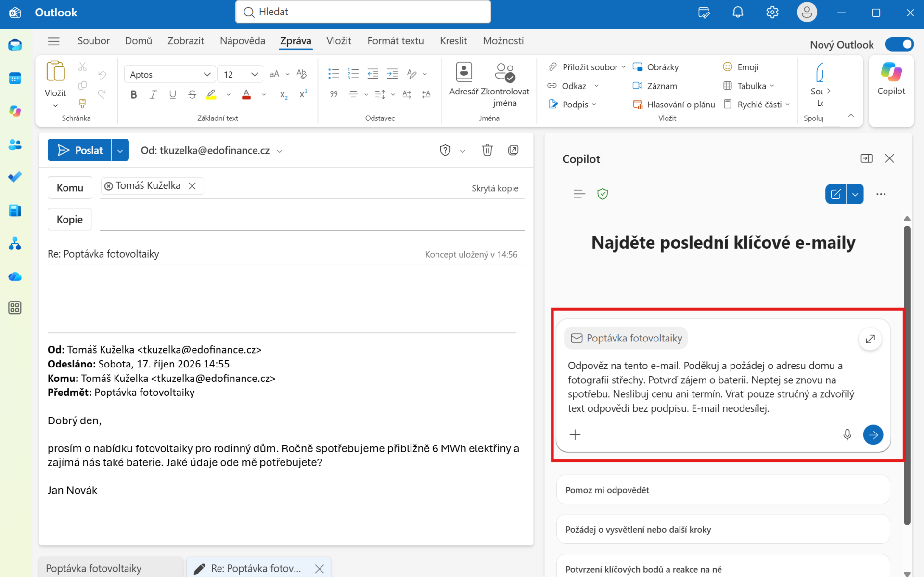Toggle bold formatting in ribbon
Viewport: 924px width, 577px height.
click(x=134, y=94)
